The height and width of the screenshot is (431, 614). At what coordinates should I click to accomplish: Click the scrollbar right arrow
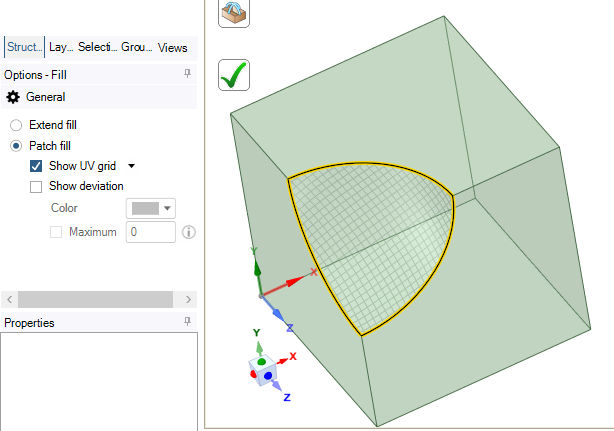(x=188, y=299)
